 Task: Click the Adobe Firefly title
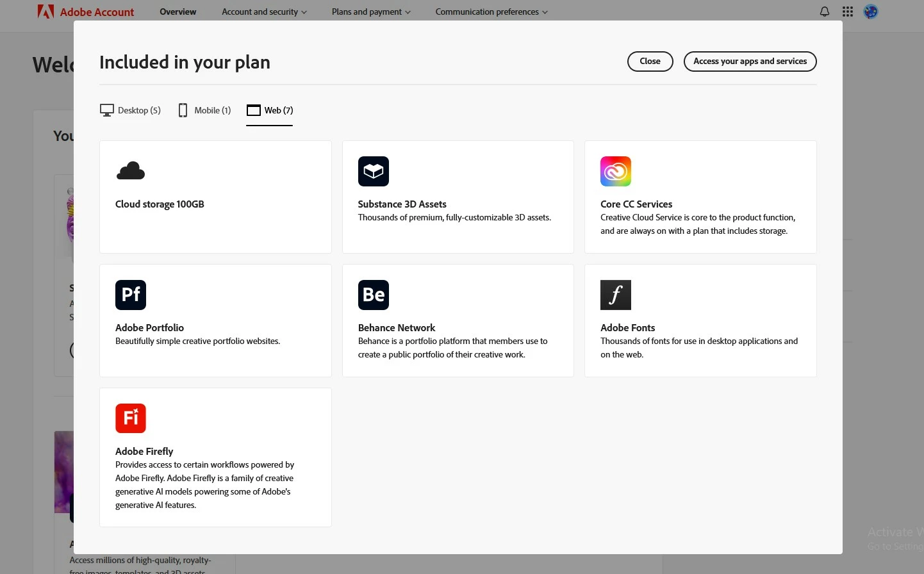click(x=144, y=452)
